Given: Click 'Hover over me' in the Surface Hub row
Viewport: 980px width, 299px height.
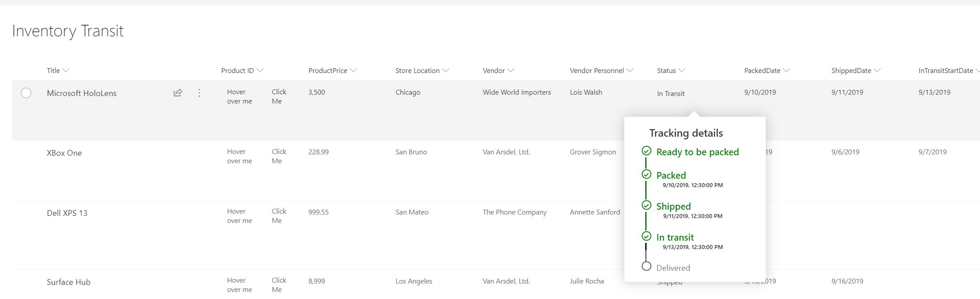Looking at the screenshot, I should 240,285.
